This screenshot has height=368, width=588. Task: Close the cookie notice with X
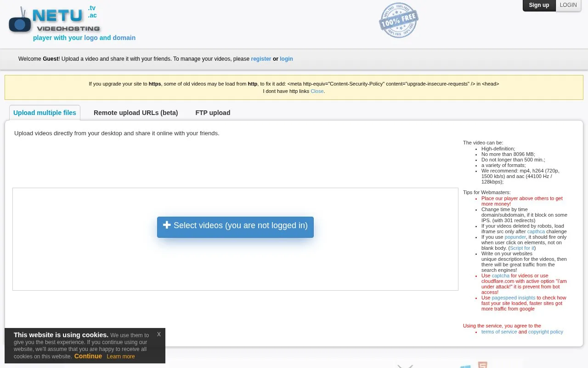(x=159, y=334)
